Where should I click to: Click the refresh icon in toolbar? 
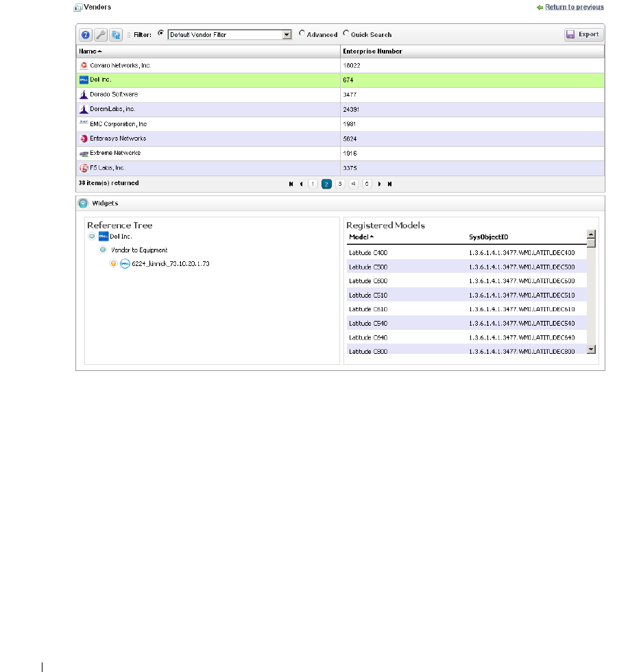click(116, 35)
